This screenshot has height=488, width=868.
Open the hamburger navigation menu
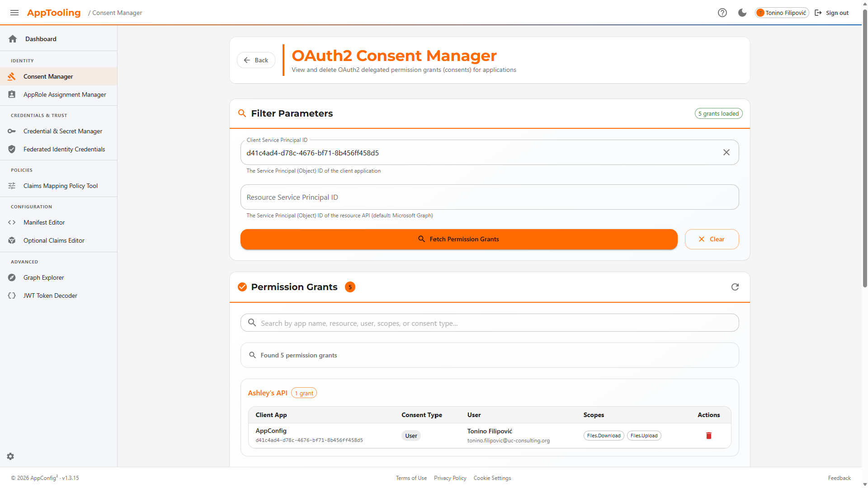tap(14, 13)
